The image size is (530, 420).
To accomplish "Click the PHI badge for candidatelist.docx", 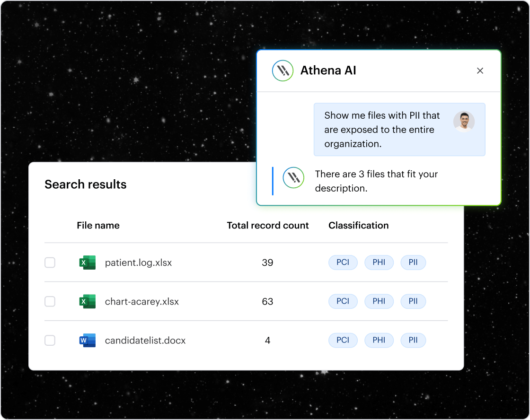I will pyautogui.click(x=379, y=340).
